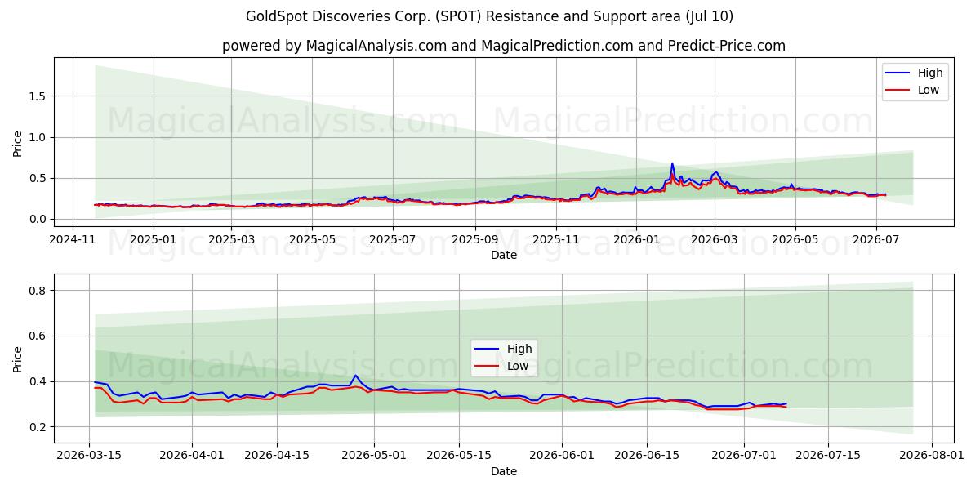Click the 2026-03-15 date tick on the bottom chart
This screenshot has height=490, width=980.
pos(89,456)
